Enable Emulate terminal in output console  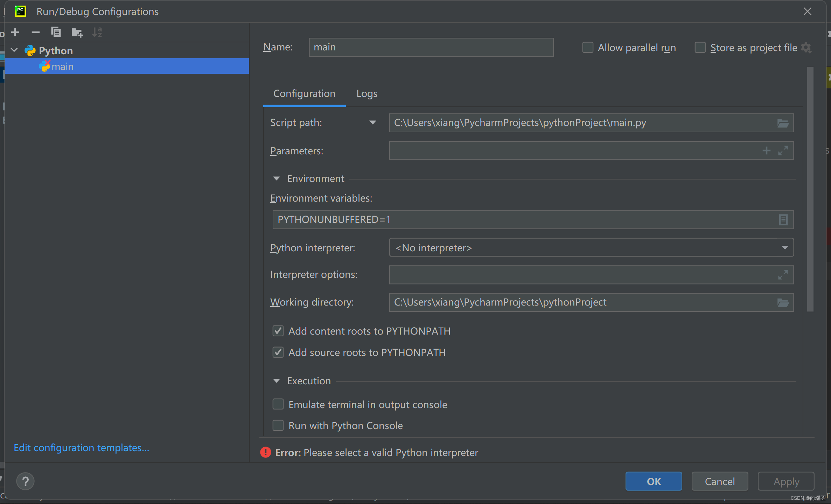coord(278,404)
